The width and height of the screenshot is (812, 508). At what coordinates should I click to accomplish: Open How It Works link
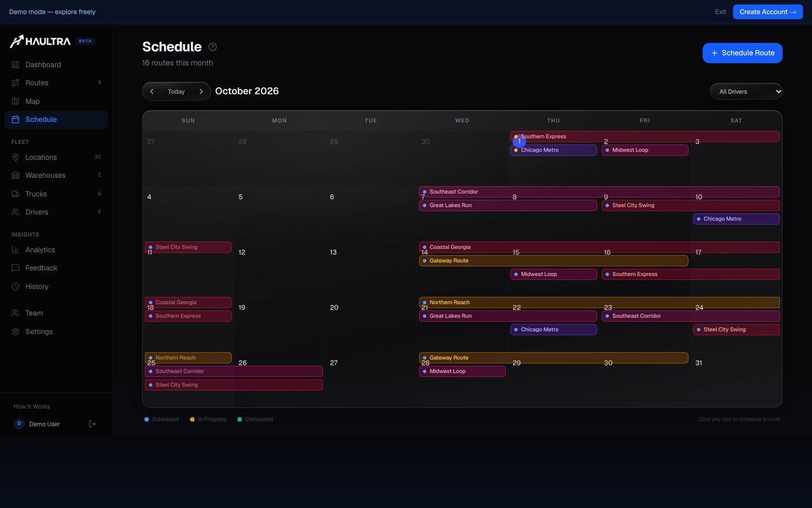click(32, 406)
